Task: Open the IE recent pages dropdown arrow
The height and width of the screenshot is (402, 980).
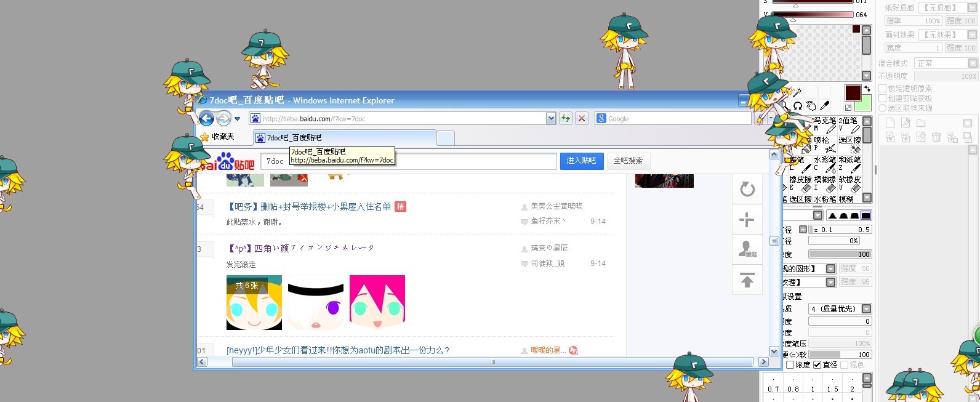Action: pyautogui.click(x=237, y=119)
